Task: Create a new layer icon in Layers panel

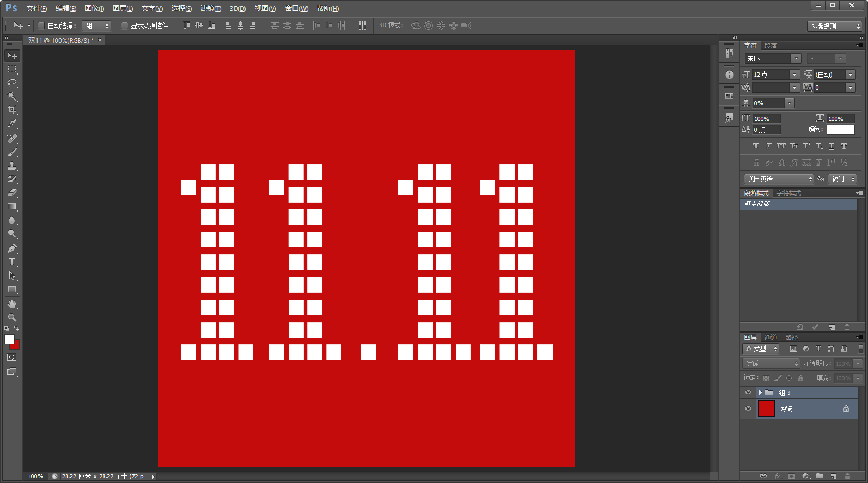Action: (x=833, y=476)
